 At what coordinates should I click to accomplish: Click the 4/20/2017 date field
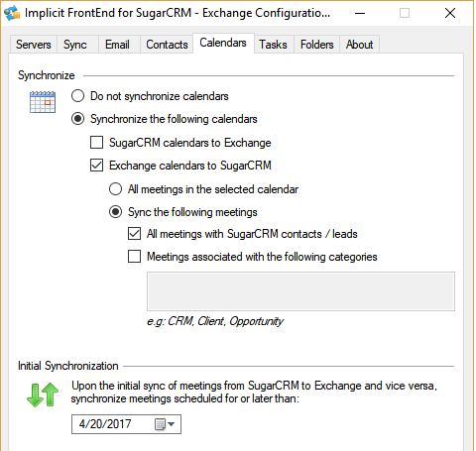pyautogui.click(x=126, y=424)
